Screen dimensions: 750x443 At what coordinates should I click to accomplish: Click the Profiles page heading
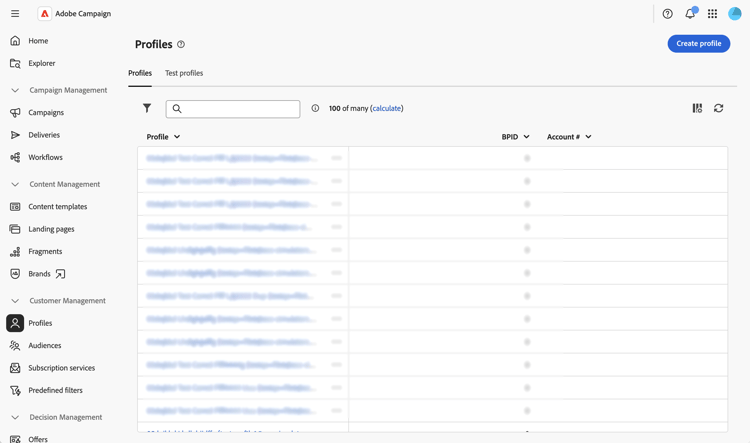(154, 44)
